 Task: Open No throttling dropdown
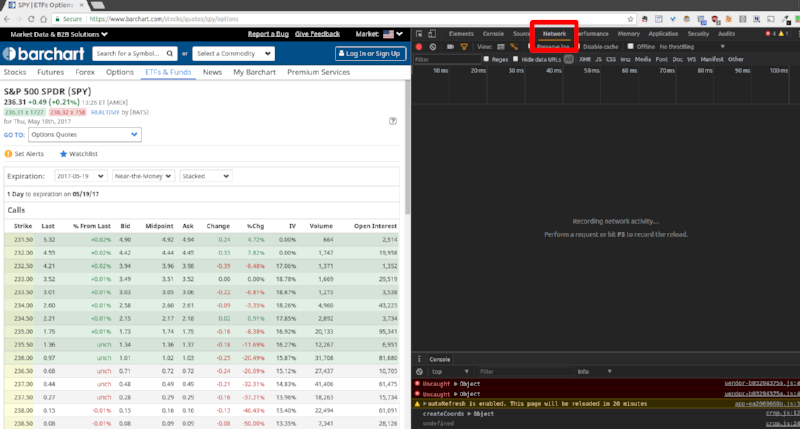pos(692,46)
